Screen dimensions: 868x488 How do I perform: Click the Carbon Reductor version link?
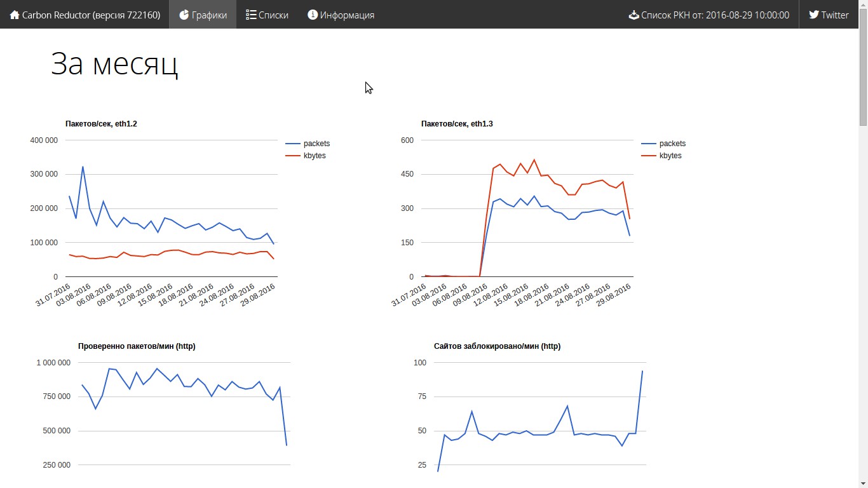[91, 15]
